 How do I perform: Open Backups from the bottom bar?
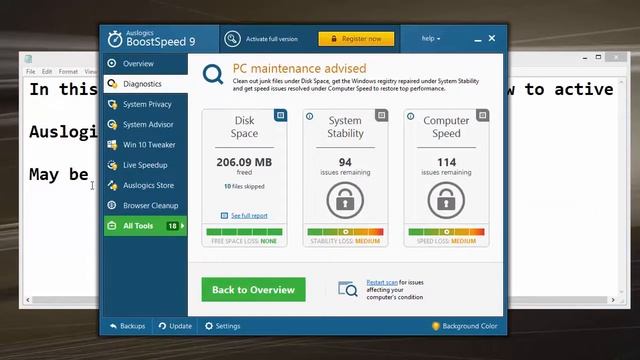click(x=127, y=326)
